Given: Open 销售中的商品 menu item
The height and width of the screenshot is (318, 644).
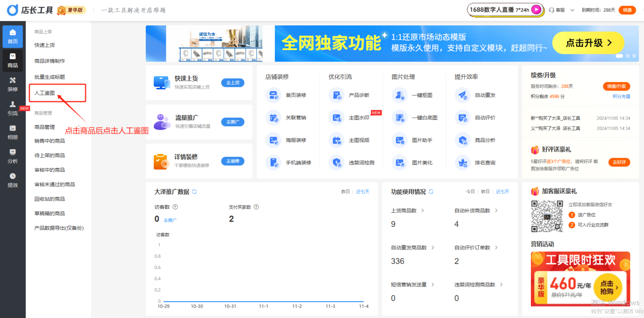Looking at the screenshot, I should pos(50,141).
